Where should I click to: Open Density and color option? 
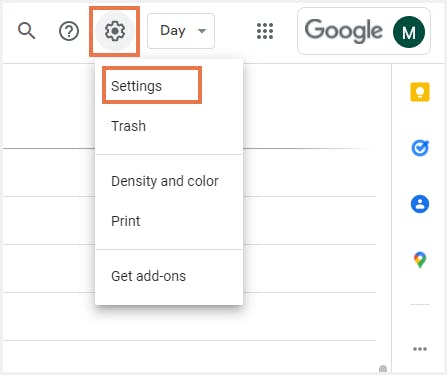(x=169, y=181)
